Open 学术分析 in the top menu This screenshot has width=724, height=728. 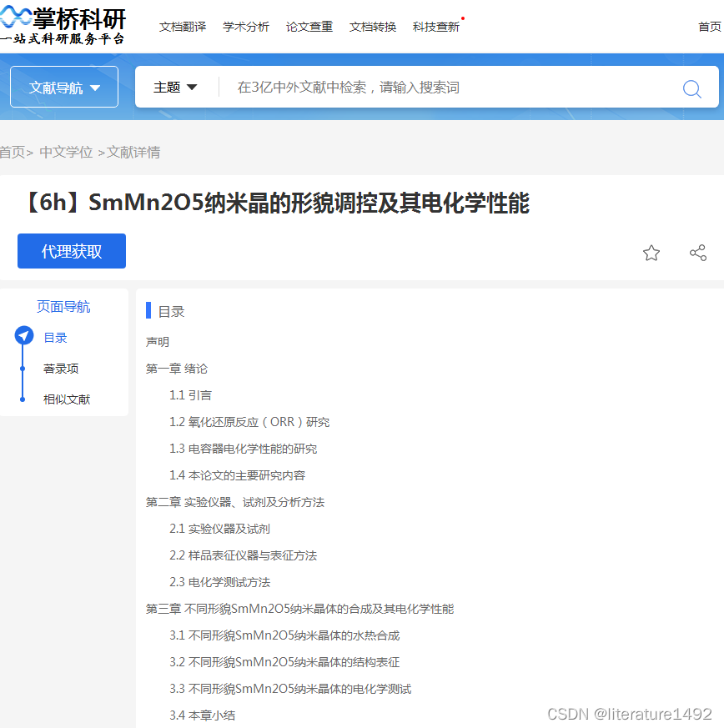coord(246,27)
